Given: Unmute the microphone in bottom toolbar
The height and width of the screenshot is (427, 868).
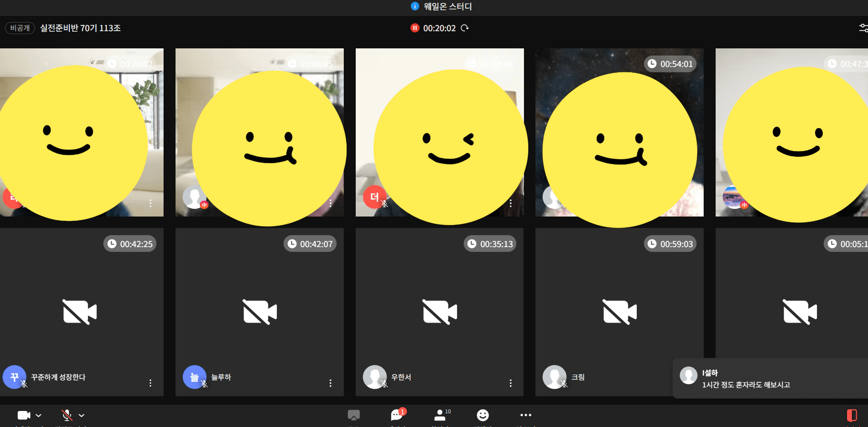Looking at the screenshot, I should pyautogui.click(x=67, y=415).
